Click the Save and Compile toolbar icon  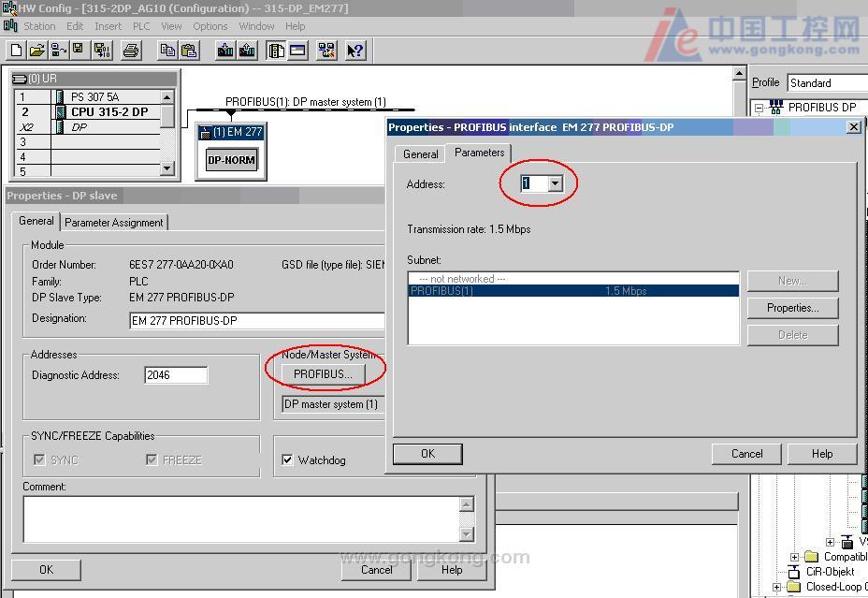point(102,51)
